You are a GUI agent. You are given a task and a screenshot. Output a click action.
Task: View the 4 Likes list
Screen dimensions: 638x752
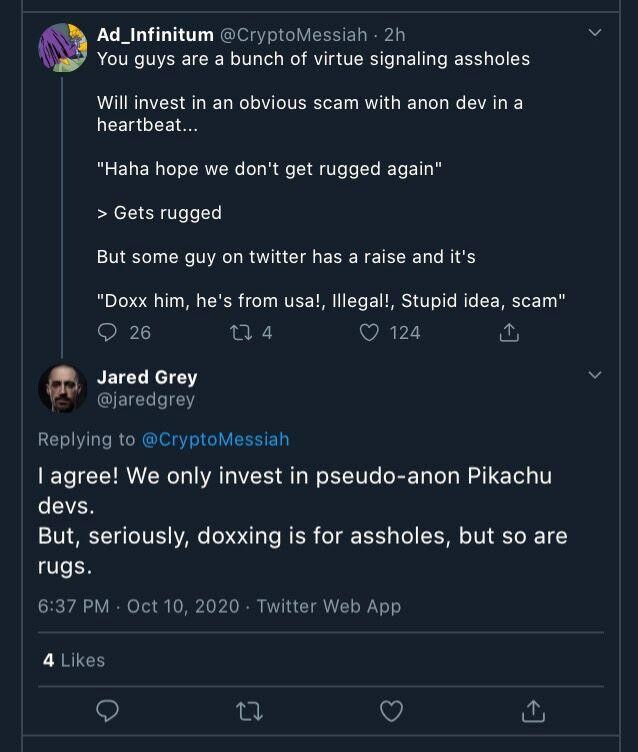[x=74, y=660]
